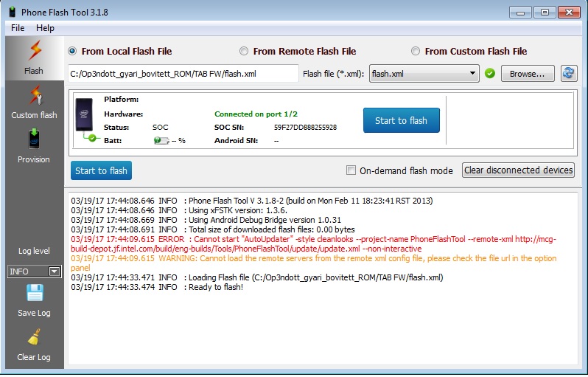Enable On-demand flash mode checkbox
Viewport: 588px width, 377px height.
pos(351,170)
